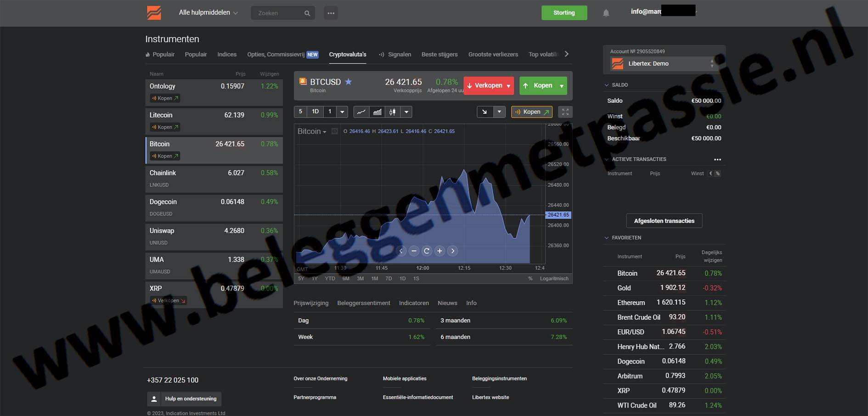The height and width of the screenshot is (416, 868).
Task: Toggle Logaritmisch scale on chart
Action: coord(554,279)
